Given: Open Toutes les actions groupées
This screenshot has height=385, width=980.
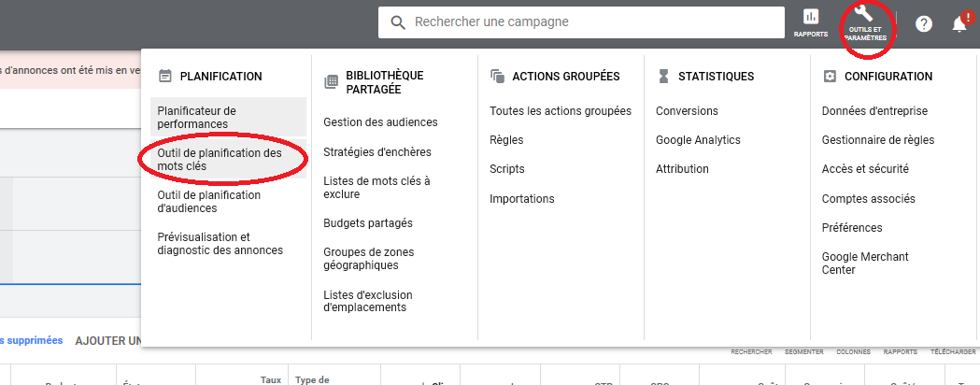Looking at the screenshot, I should (x=561, y=111).
